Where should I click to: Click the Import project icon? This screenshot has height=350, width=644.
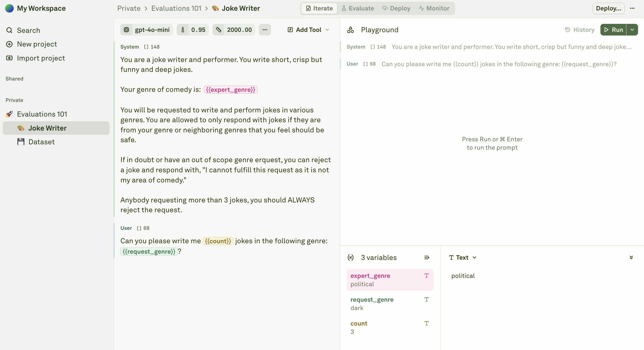tap(9, 58)
